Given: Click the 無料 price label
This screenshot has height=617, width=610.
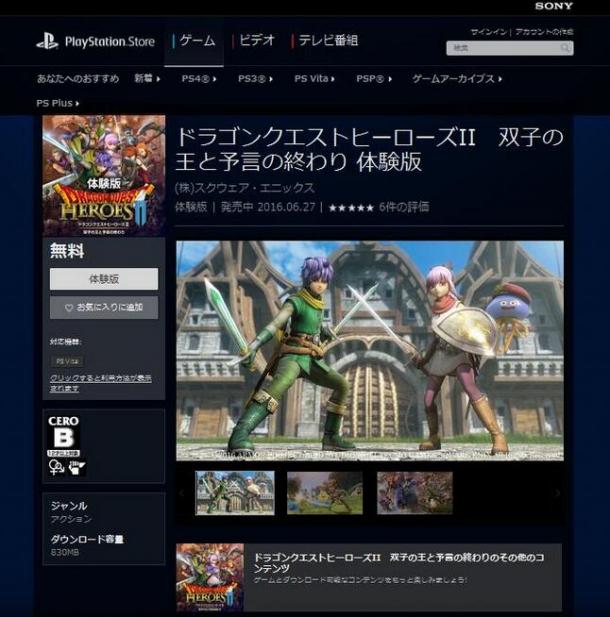Looking at the screenshot, I should tap(67, 251).
